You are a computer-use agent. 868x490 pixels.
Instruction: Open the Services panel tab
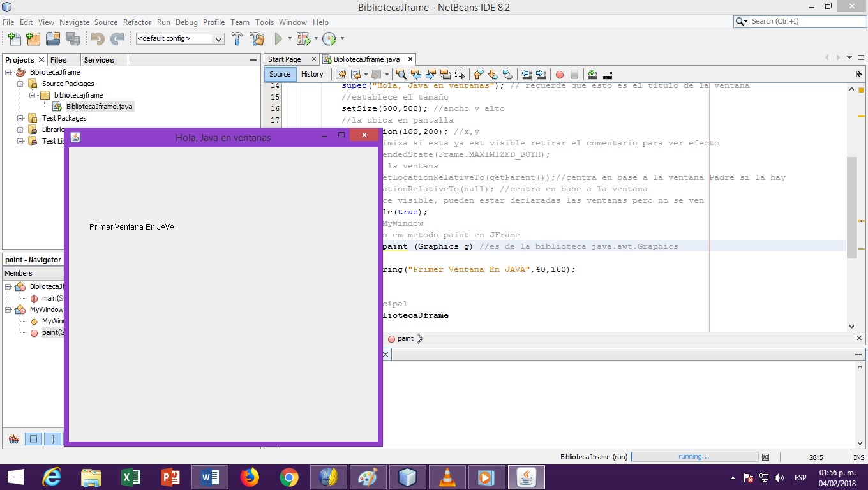(99, 60)
